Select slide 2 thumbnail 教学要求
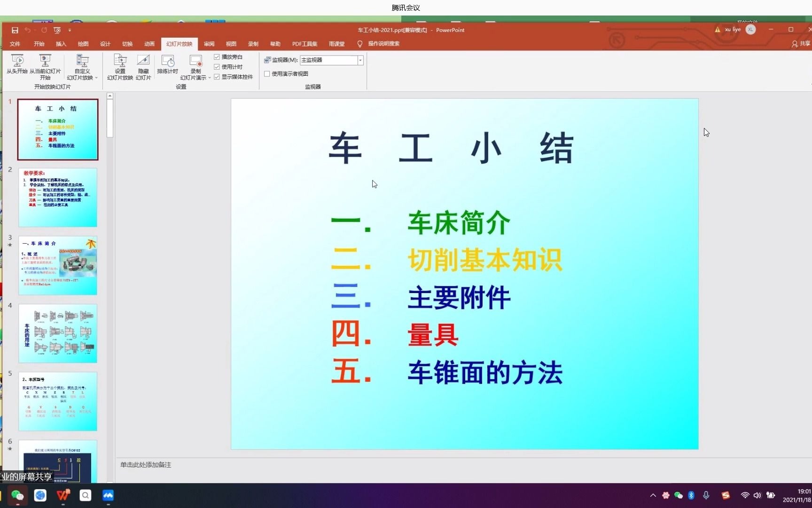 coord(58,198)
